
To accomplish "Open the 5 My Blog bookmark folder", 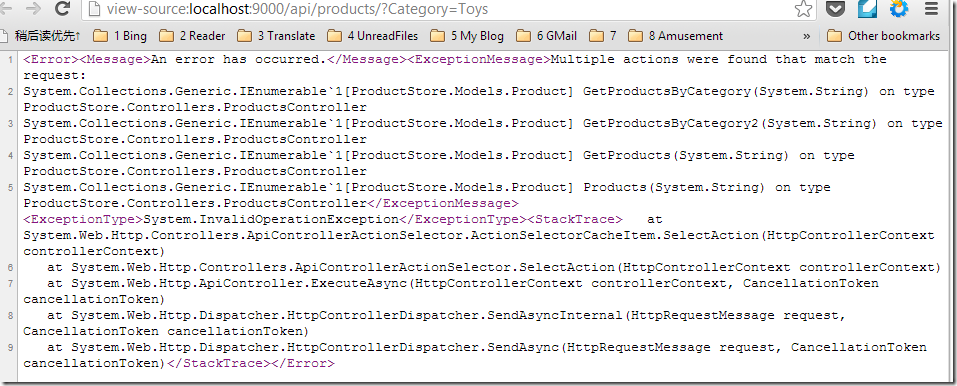I will pos(468,36).
